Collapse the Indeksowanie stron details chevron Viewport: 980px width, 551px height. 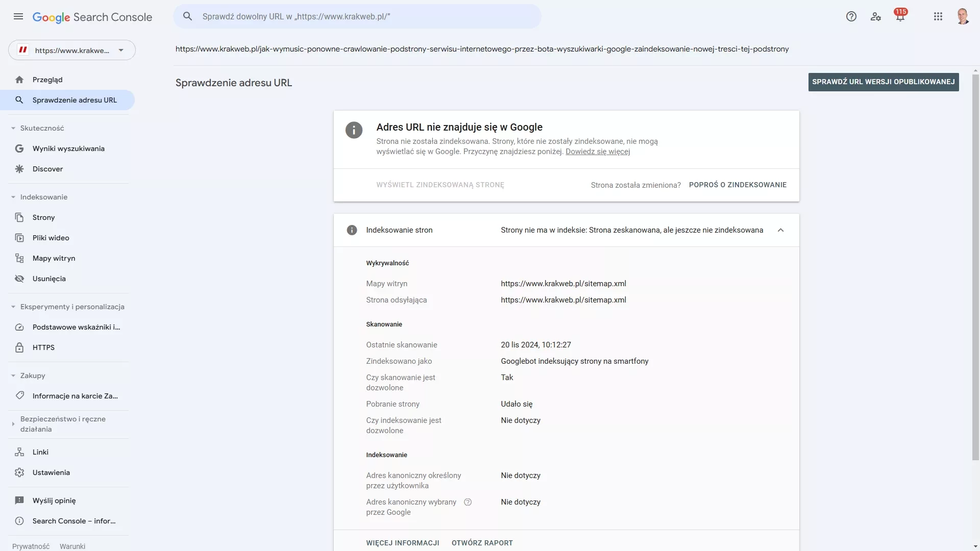[x=780, y=230]
